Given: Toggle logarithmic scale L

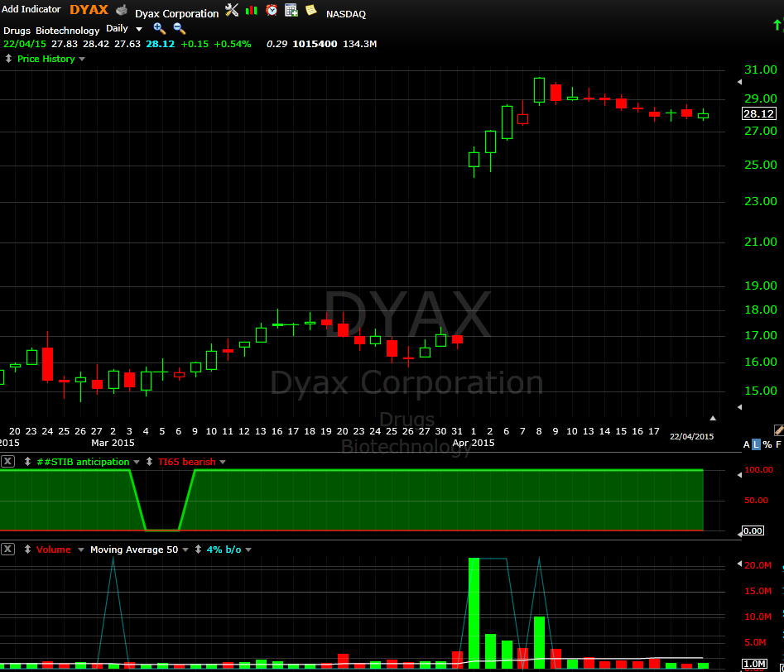Looking at the screenshot, I should 756,444.
